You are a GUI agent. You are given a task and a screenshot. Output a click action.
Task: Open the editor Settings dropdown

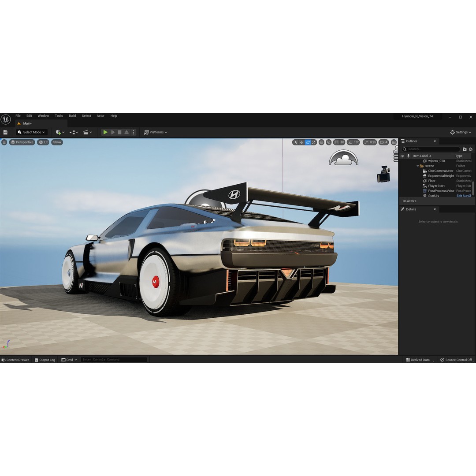click(461, 132)
